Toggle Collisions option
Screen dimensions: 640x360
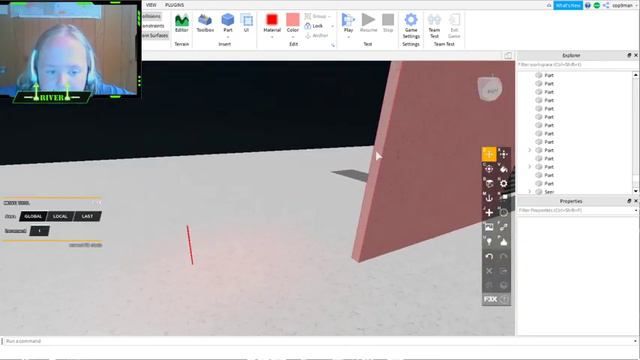pos(152,16)
